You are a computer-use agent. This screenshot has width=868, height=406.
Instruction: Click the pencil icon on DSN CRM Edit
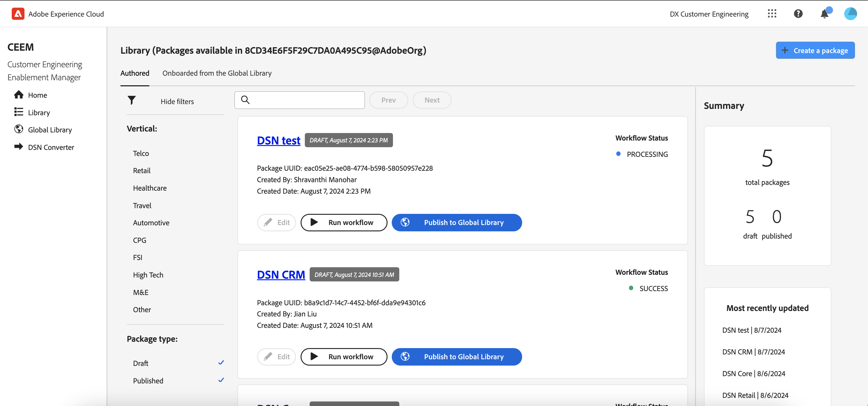click(x=268, y=357)
